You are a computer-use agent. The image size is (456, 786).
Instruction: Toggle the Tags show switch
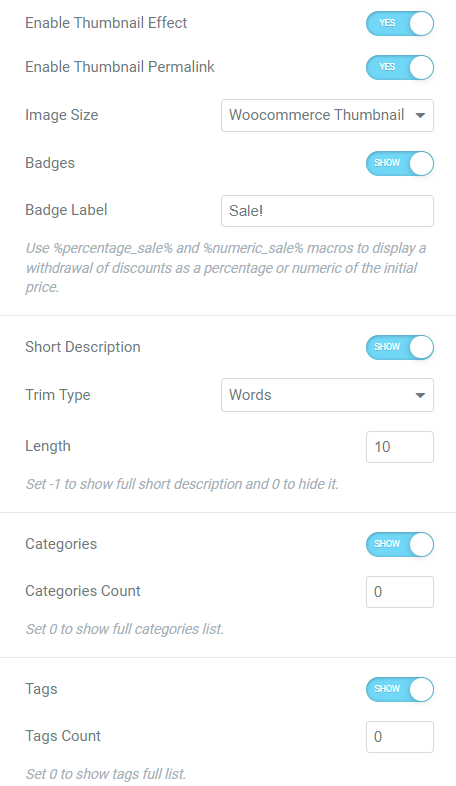tap(399, 689)
